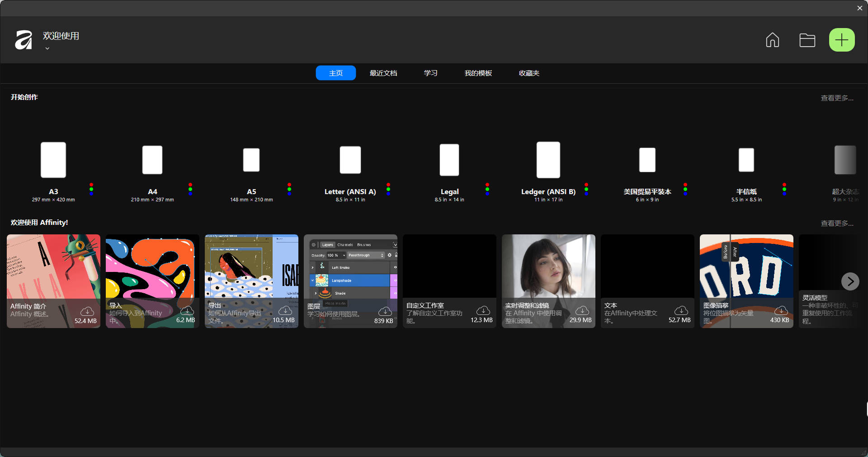Viewport: 868px width, 457px height.
Task: Select the A3 page preset
Action: point(53,160)
